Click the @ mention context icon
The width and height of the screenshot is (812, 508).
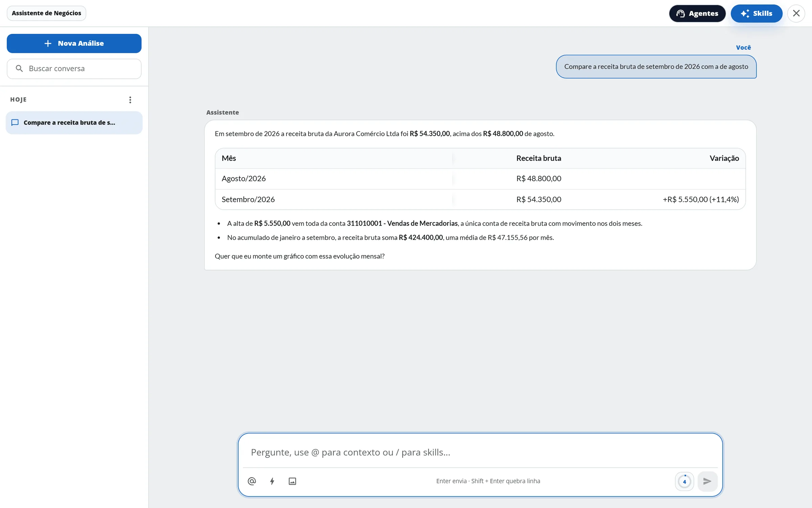click(x=252, y=481)
